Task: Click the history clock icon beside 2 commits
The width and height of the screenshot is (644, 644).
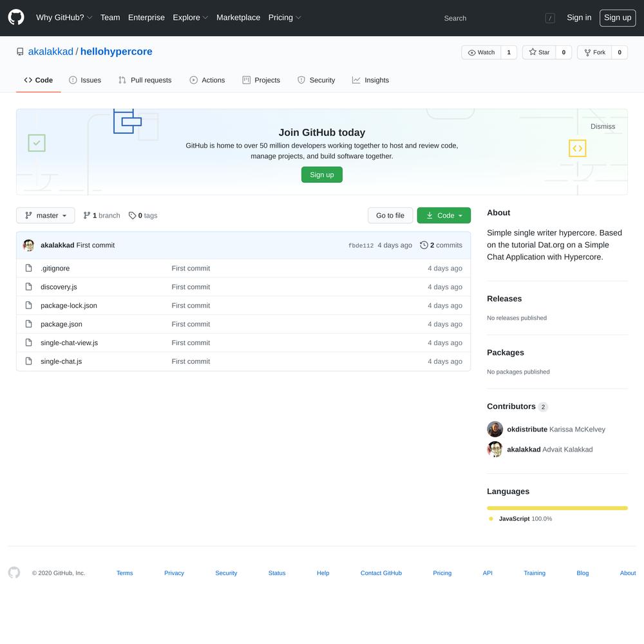Action: pyautogui.click(x=424, y=245)
